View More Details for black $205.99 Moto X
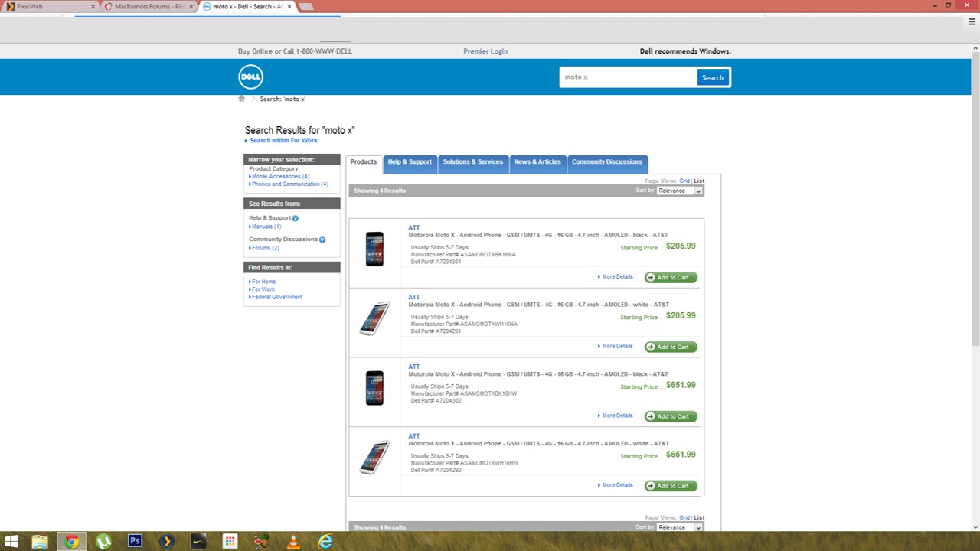The height and width of the screenshot is (551, 980). pyautogui.click(x=617, y=277)
